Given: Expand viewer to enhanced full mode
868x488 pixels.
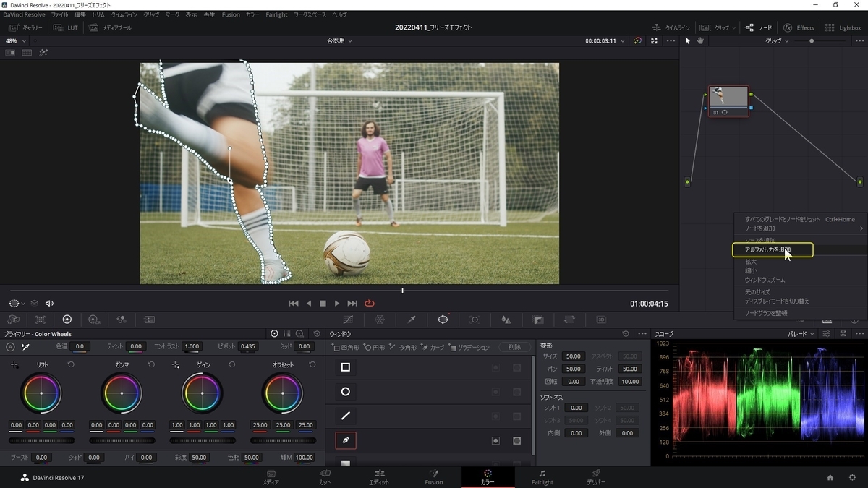Looking at the screenshot, I should point(654,40).
